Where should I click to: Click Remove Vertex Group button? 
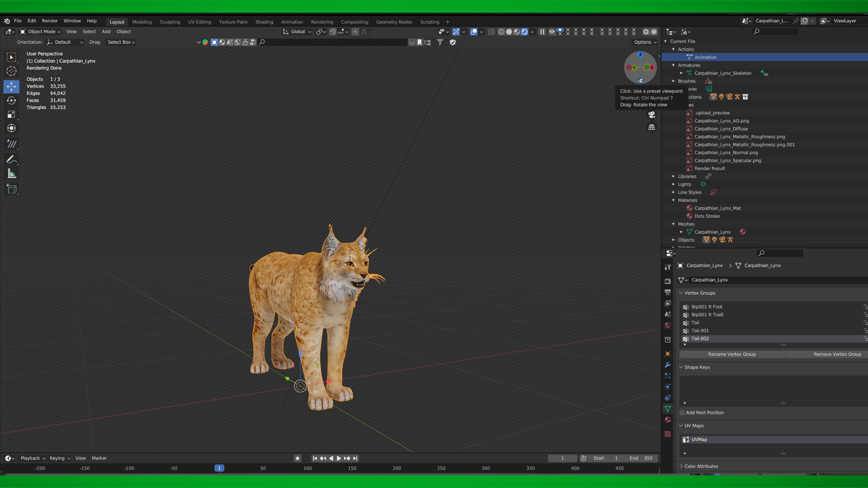pyautogui.click(x=826, y=354)
